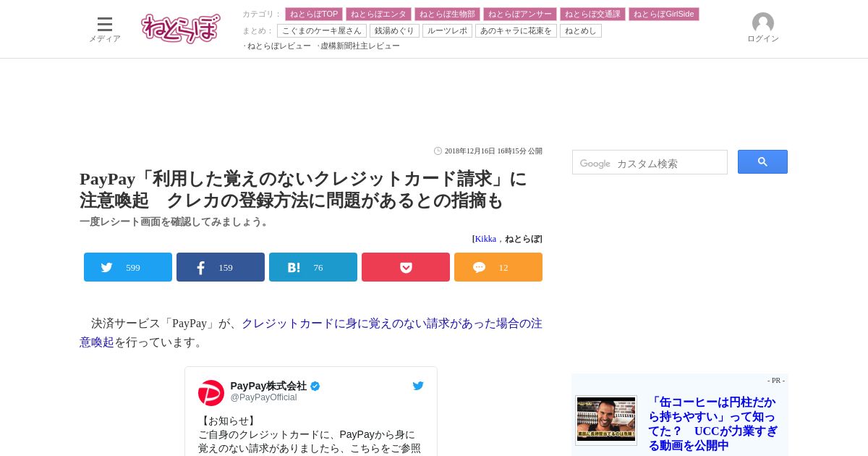Viewport: 868px width, 456px height.
Task: Click the PayPay株式会社 account name
Action: pyautogui.click(x=268, y=386)
